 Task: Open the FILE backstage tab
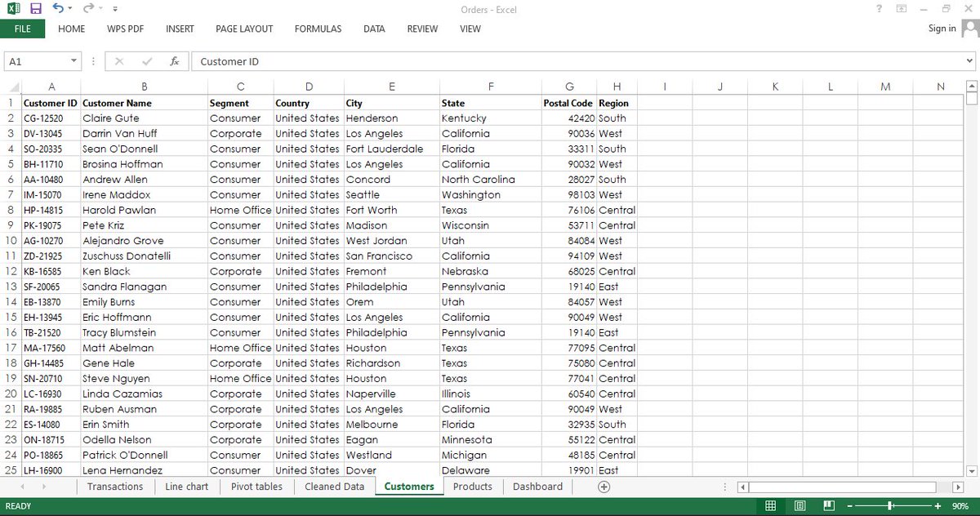point(23,29)
